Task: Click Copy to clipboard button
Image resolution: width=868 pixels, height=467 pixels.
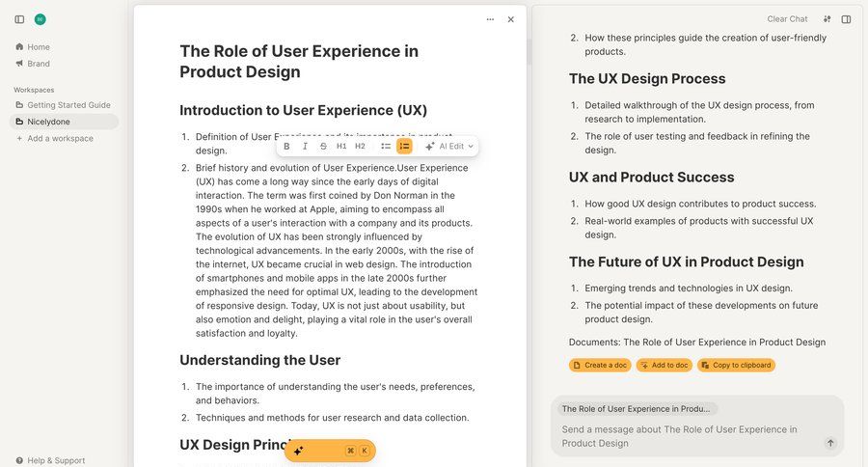Action: (x=736, y=365)
